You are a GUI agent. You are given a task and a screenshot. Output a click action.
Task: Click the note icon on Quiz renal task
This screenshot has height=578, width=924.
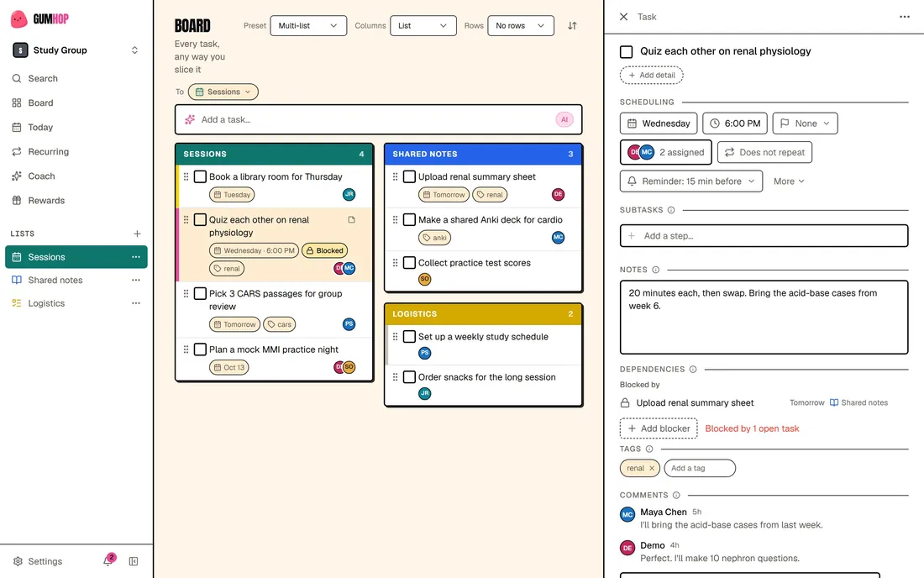(352, 220)
